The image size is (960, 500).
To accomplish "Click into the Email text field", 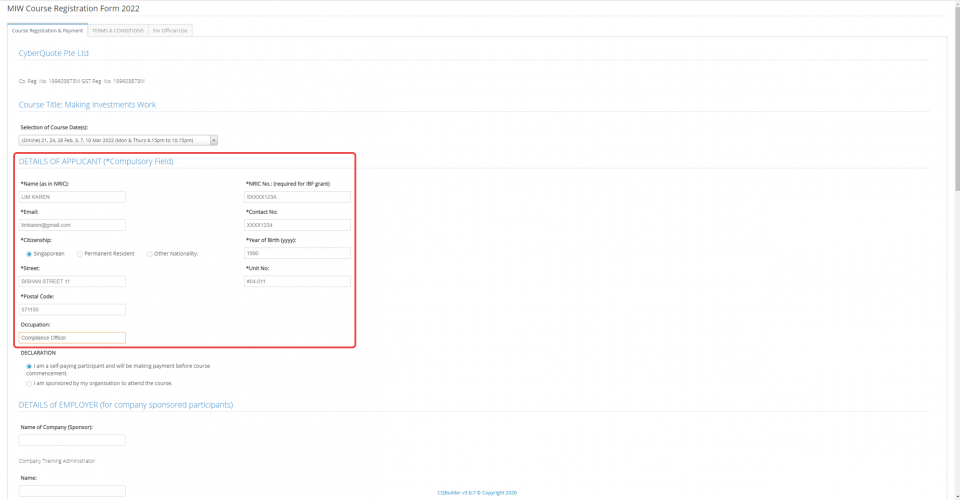I will click(72, 225).
